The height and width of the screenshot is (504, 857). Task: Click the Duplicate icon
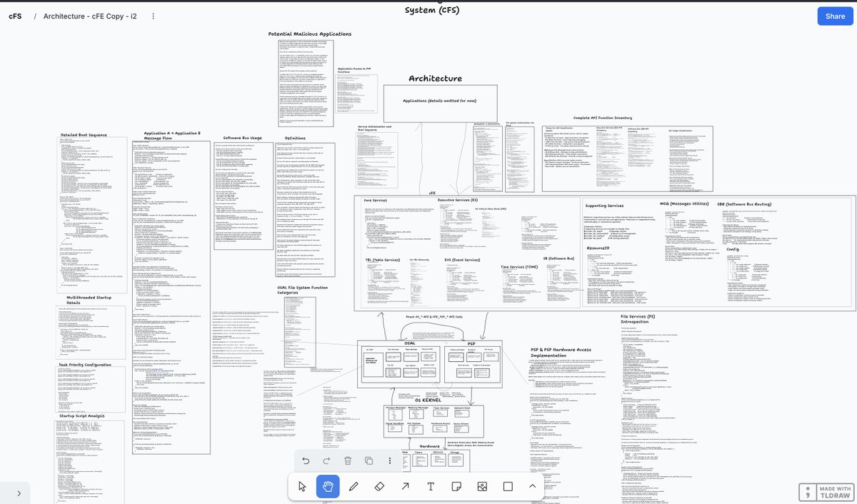pos(369,460)
